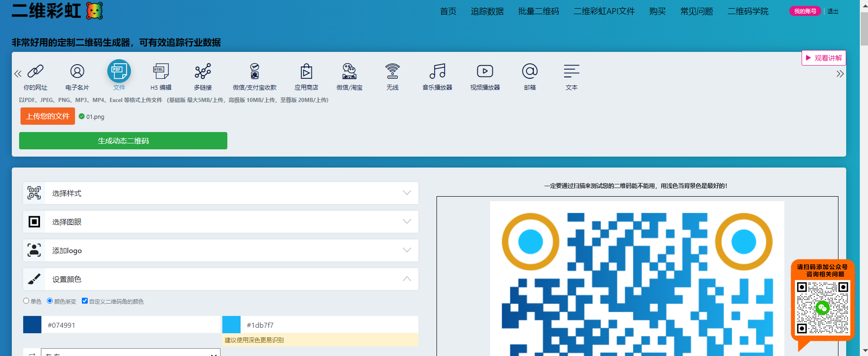868x356 pixels.
Task: Select the 音乐播放器 music icon
Action: pyautogui.click(x=437, y=71)
